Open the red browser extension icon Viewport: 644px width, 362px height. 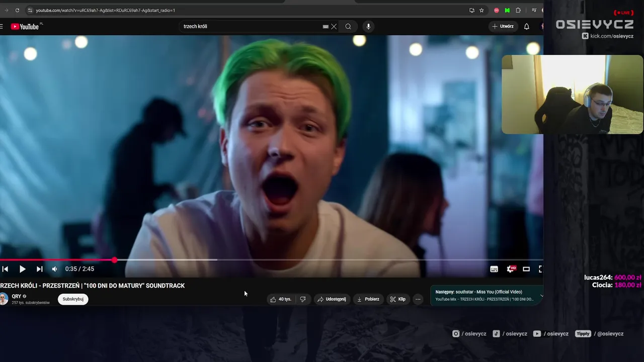[x=497, y=10]
